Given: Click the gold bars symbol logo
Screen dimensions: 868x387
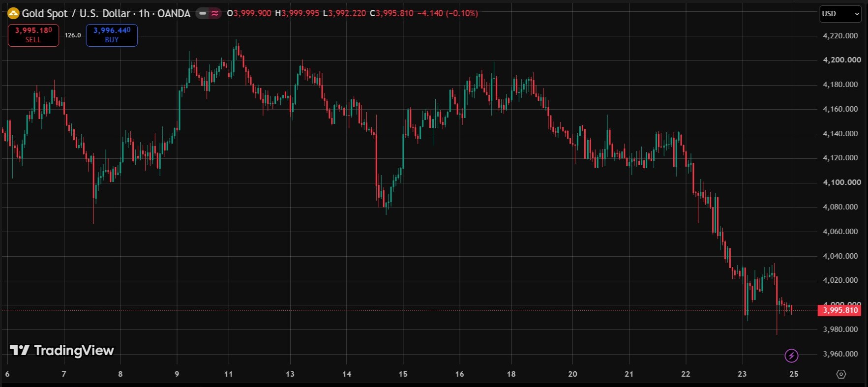Looking at the screenshot, I should tap(13, 13).
